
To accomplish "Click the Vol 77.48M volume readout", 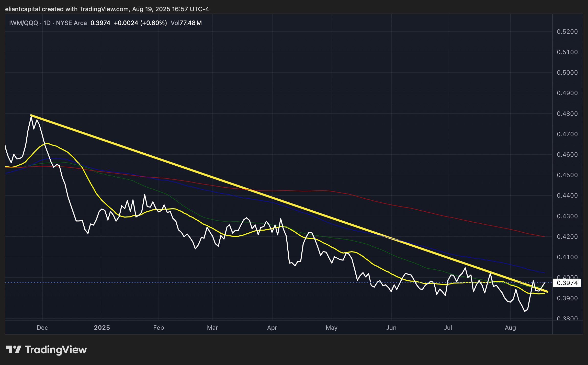I will (186, 23).
